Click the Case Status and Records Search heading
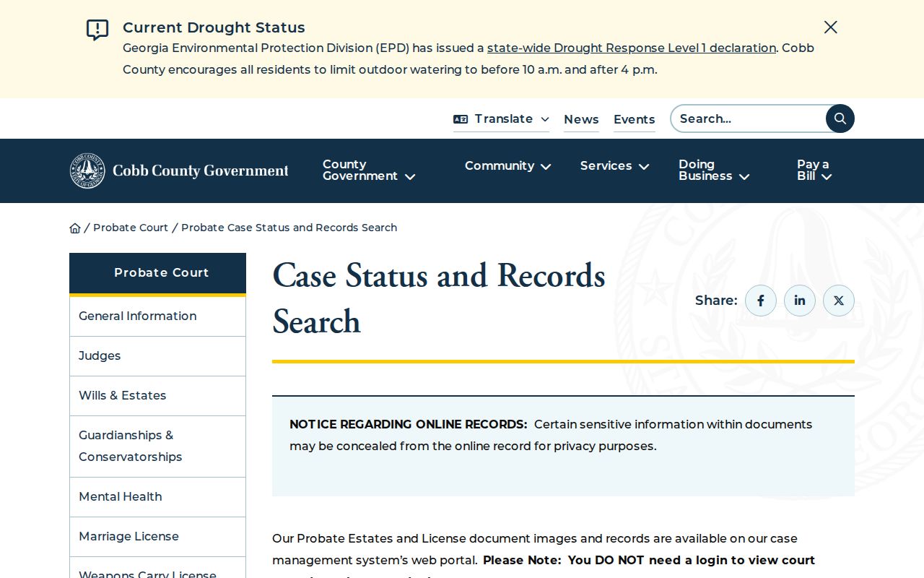The height and width of the screenshot is (578, 924). pos(439,298)
